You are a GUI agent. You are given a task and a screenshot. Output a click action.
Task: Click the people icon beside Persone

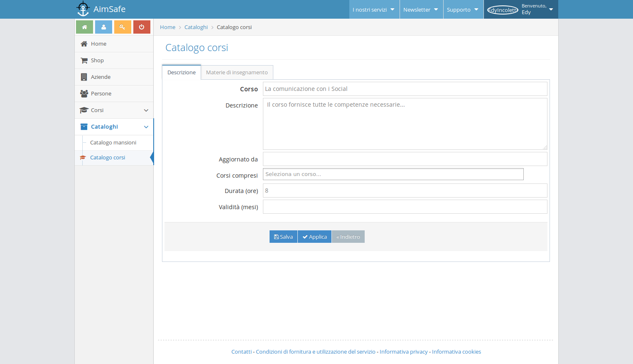84,93
